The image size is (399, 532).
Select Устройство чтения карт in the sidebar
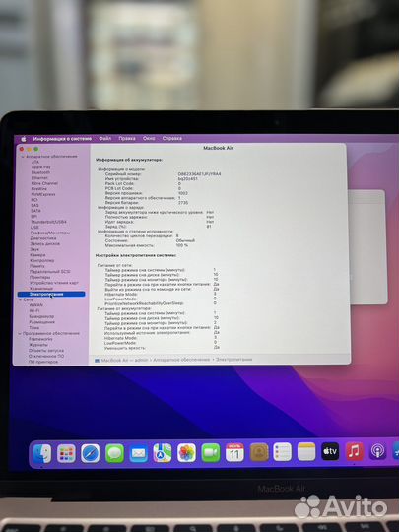54,283
